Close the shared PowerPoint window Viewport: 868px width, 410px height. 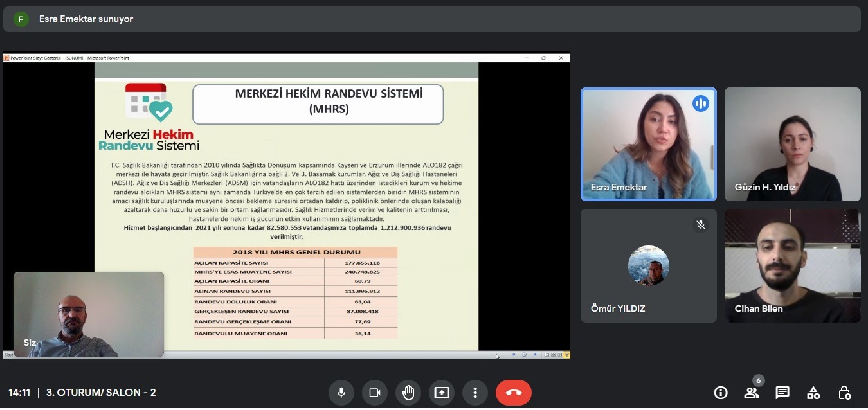pyautogui.click(x=561, y=58)
